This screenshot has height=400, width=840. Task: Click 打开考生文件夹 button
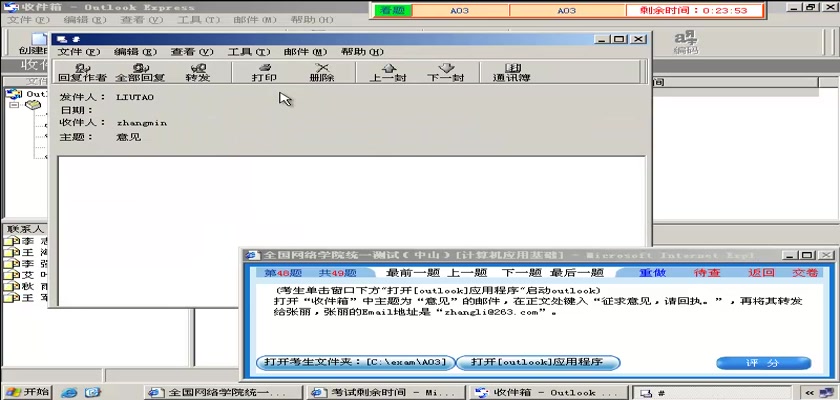point(356,363)
